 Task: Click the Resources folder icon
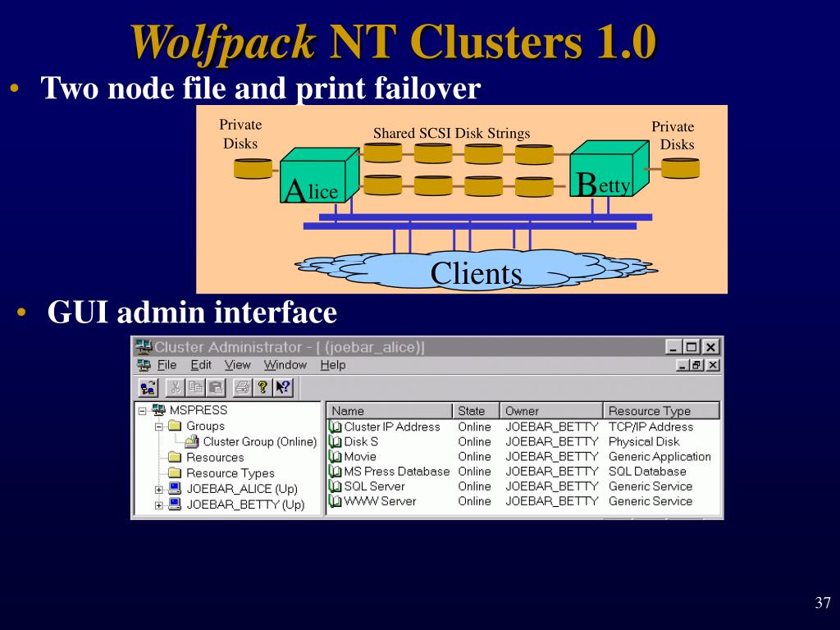(175, 457)
